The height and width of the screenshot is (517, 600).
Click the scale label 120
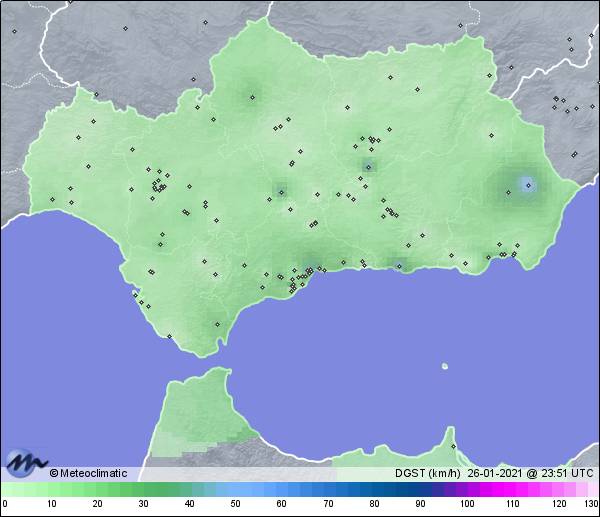point(559,504)
